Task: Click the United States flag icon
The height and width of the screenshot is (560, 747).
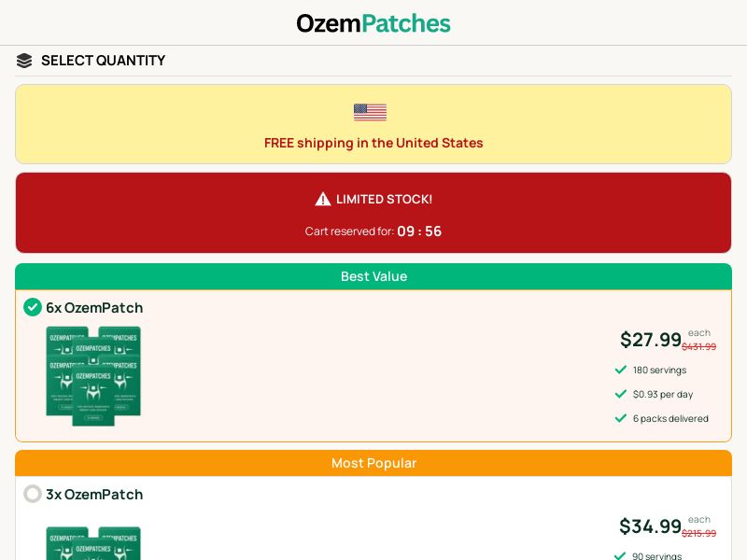Action: point(370,112)
